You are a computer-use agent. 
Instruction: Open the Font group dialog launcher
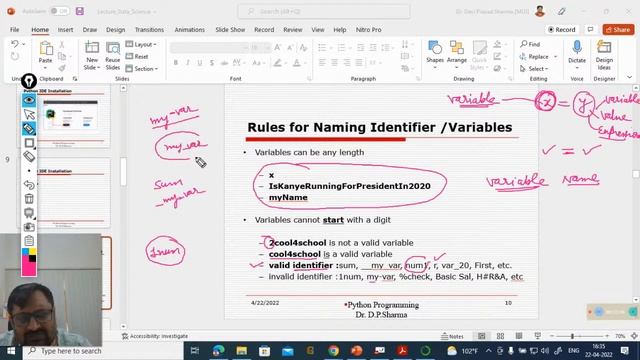pyautogui.click(x=309, y=78)
